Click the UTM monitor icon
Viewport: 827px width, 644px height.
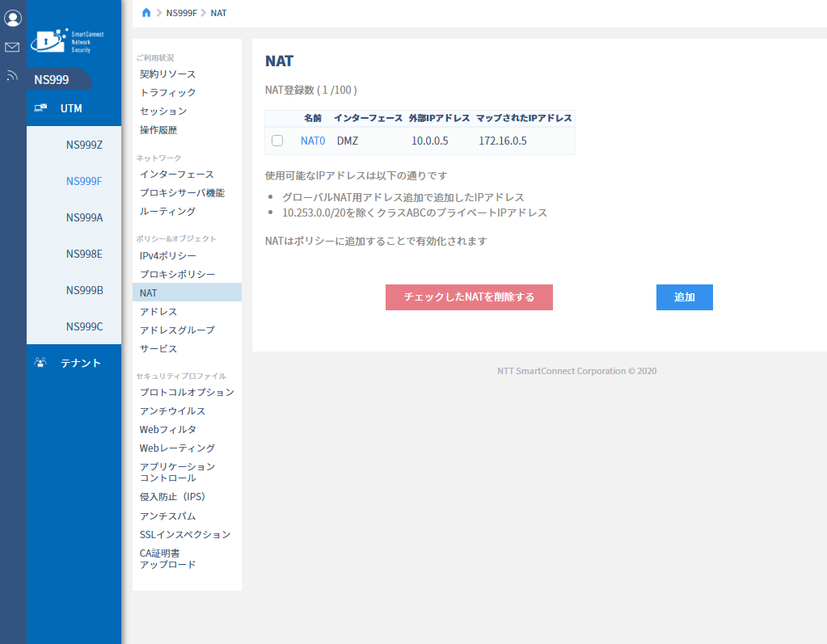coord(40,108)
